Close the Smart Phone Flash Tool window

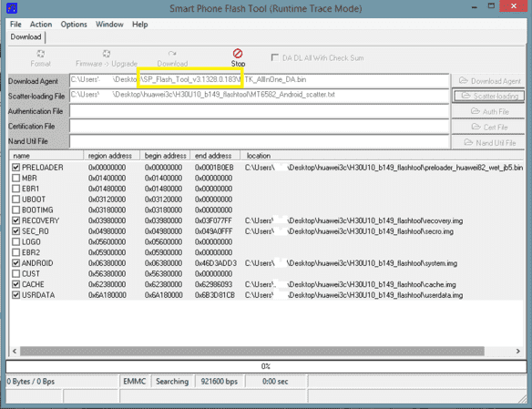coord(514,5)
